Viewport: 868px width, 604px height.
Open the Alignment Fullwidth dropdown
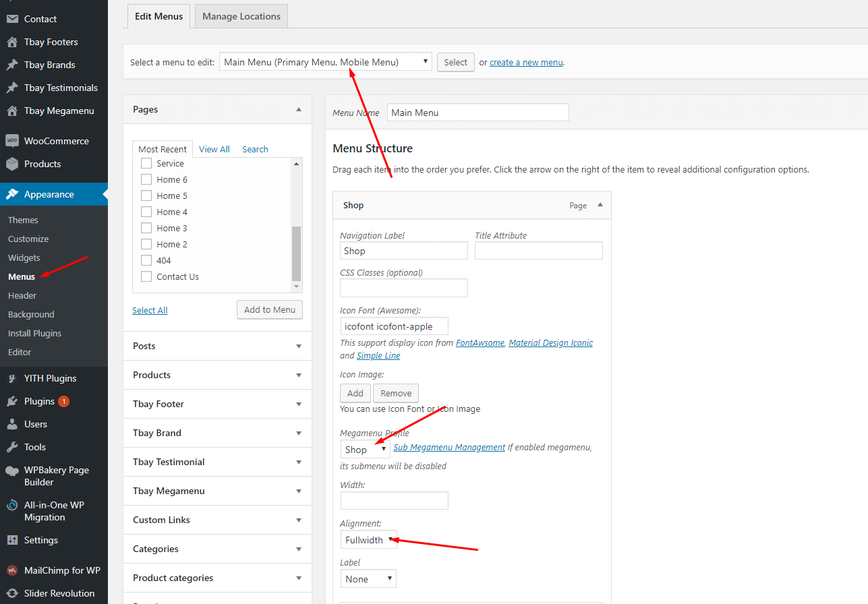pyautogui.click(x=368, y=540)
